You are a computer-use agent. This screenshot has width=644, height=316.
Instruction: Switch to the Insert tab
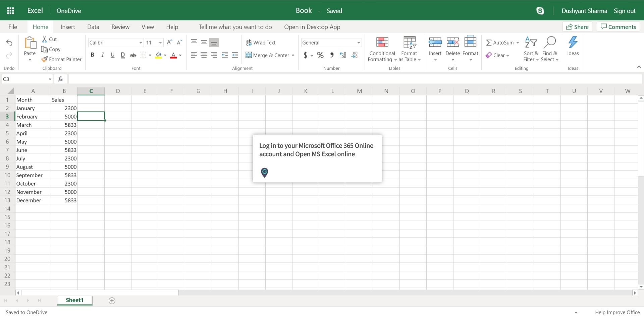click(x=68, y=27)
